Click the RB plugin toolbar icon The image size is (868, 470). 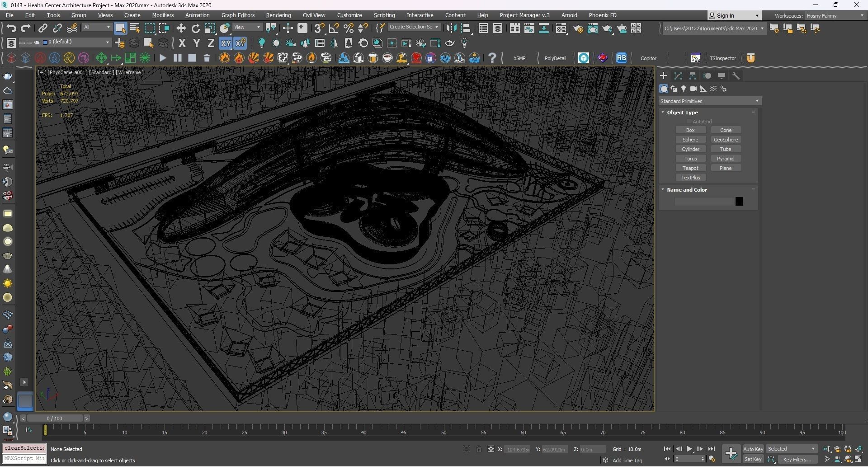pos(622,58)
